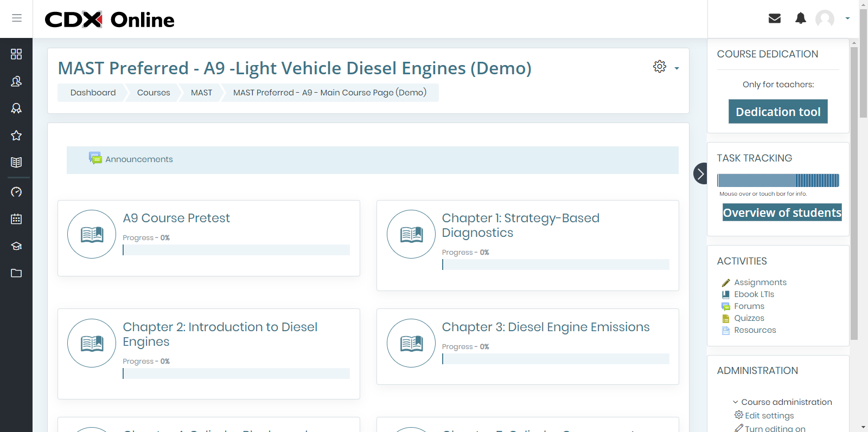868x432 pixels.
Task: Open the messages envelope icon
Action: [775, 18]
